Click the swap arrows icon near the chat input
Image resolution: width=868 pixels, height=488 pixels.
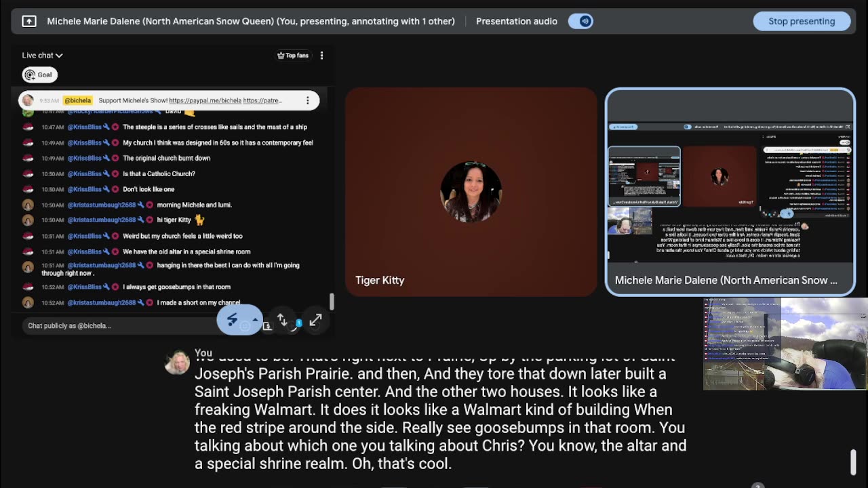(282, 320)
